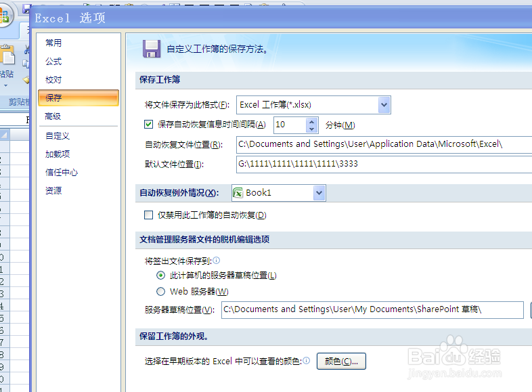Click the autosave minutes field showing 10
The image size is (532, 392).
coord(290,125)
